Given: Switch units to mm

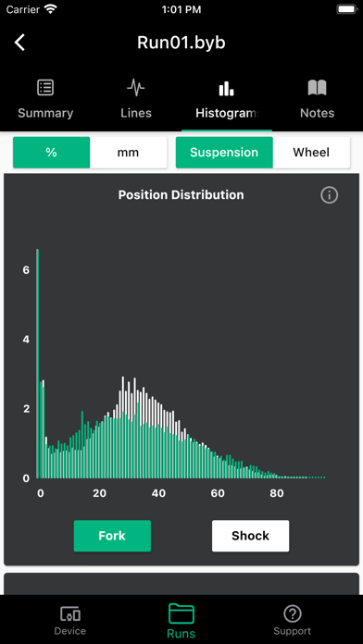Looking at the screenshot, I should click(129, 153).
